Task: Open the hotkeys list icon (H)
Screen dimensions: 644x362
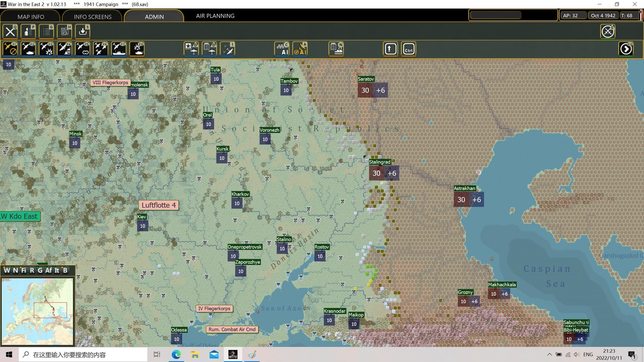Action: click(x=64, y=32)
